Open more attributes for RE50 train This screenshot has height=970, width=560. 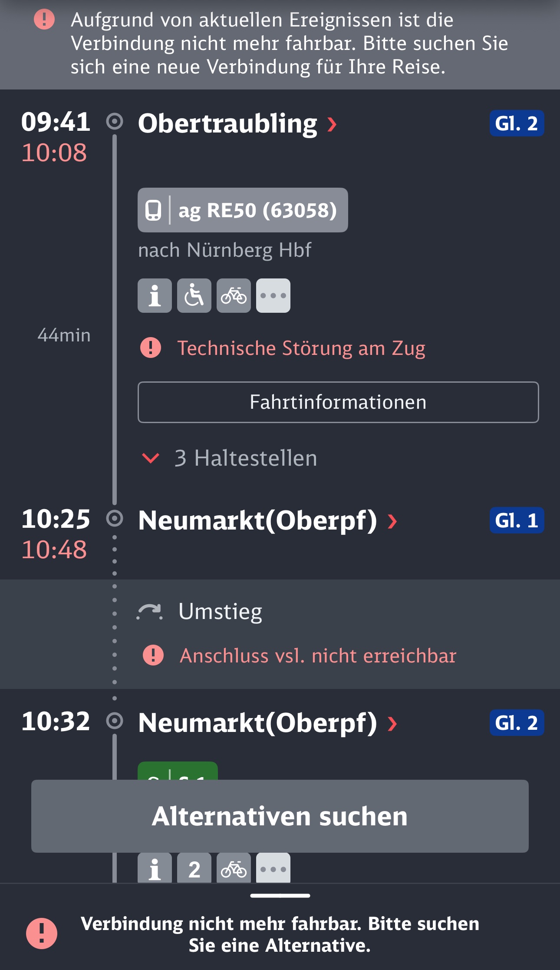click(273, 296)
